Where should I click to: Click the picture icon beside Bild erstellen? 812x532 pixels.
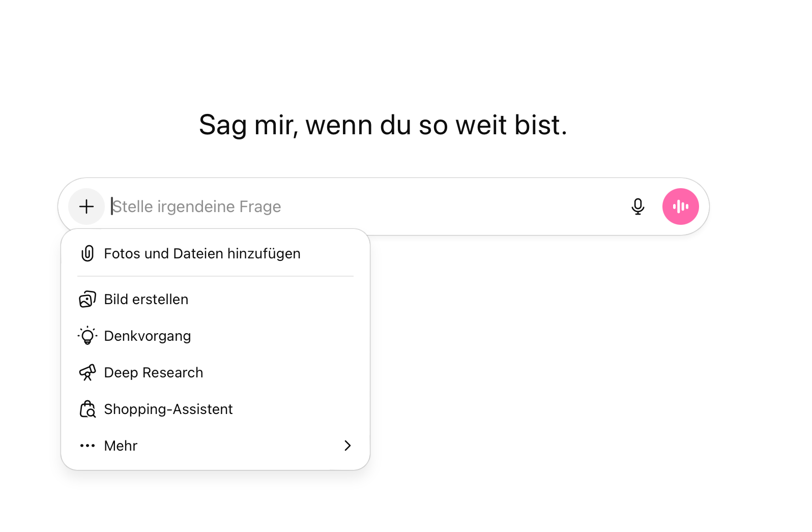88,300
